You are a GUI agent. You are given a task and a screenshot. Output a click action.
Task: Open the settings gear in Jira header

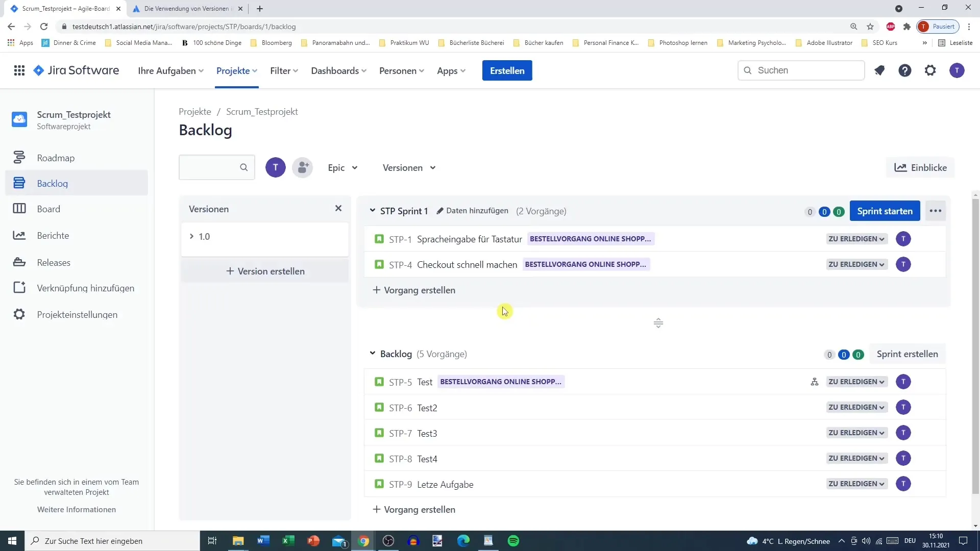[x=930, y=70]
